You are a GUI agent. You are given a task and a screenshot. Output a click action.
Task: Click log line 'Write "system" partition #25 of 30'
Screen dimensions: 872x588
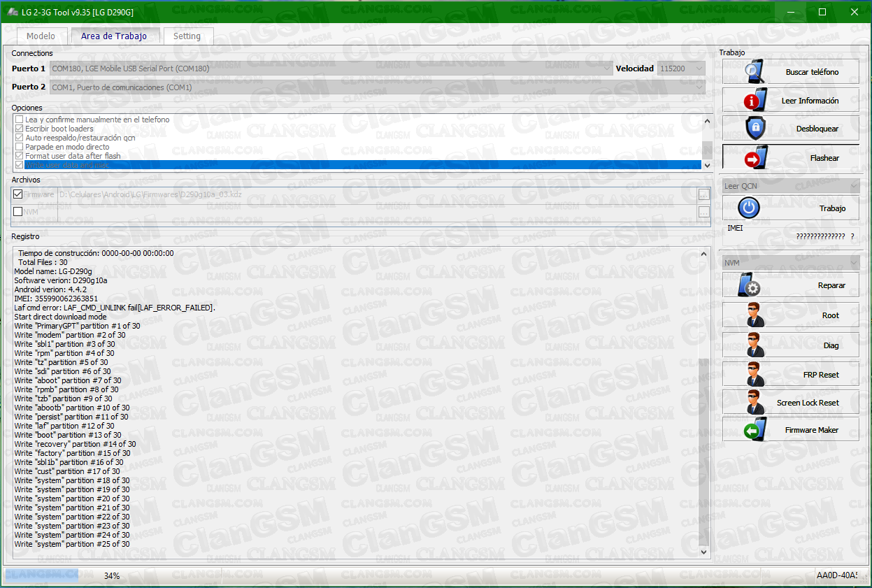pyautogui.click(x=72, y=544)
